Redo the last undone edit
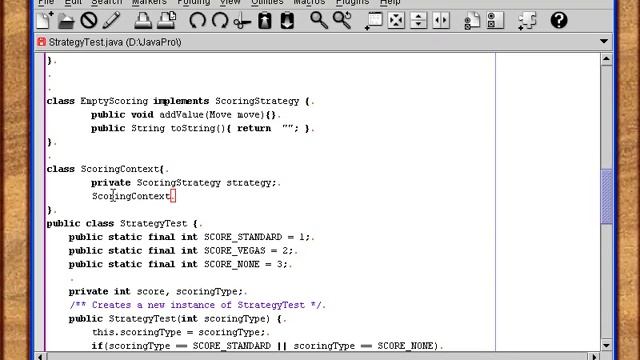 [x=220, y=20]
